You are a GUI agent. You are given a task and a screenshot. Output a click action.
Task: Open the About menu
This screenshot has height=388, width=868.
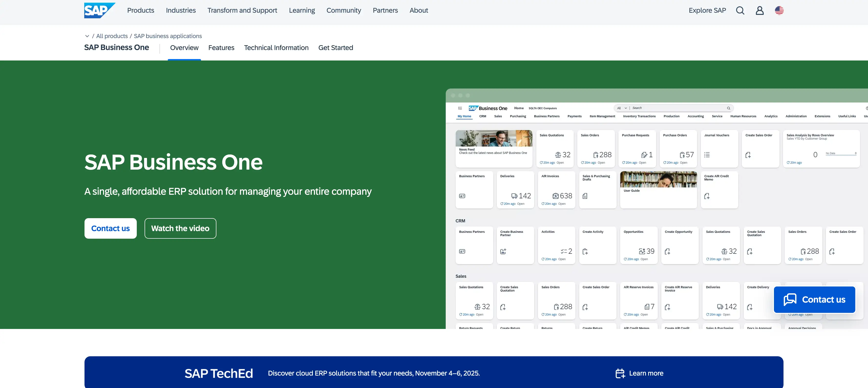tap(419, 10)
